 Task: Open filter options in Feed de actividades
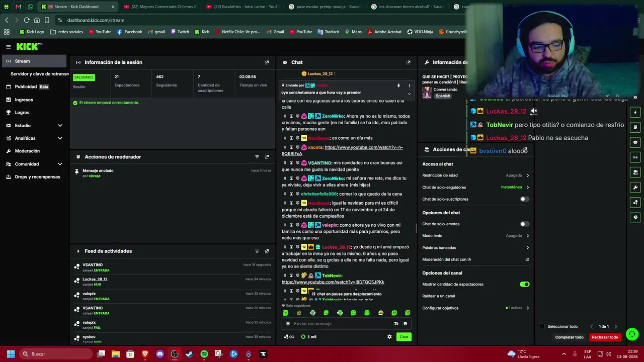click(x=257, y=251)
